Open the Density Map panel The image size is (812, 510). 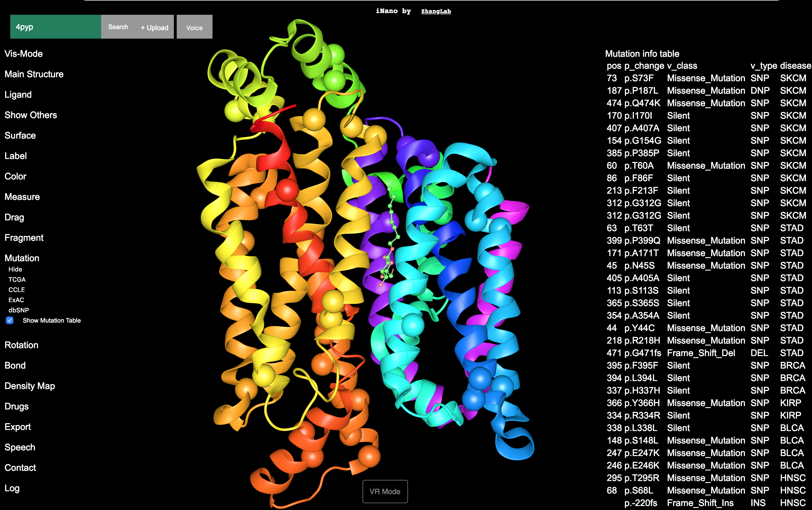(x=30, y=386)
